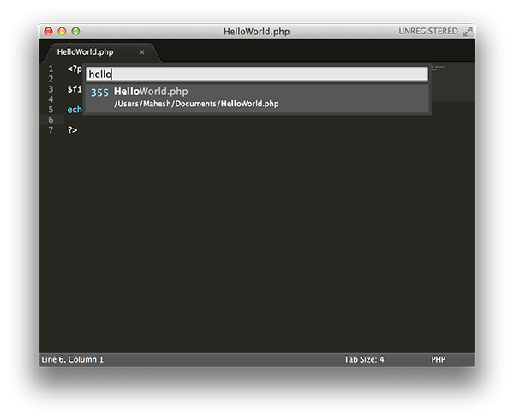The width and height of the screenshot is (514, 420).
Task: Open the PHP syntax selector in status bar
Action: click(x=438, y=359)
